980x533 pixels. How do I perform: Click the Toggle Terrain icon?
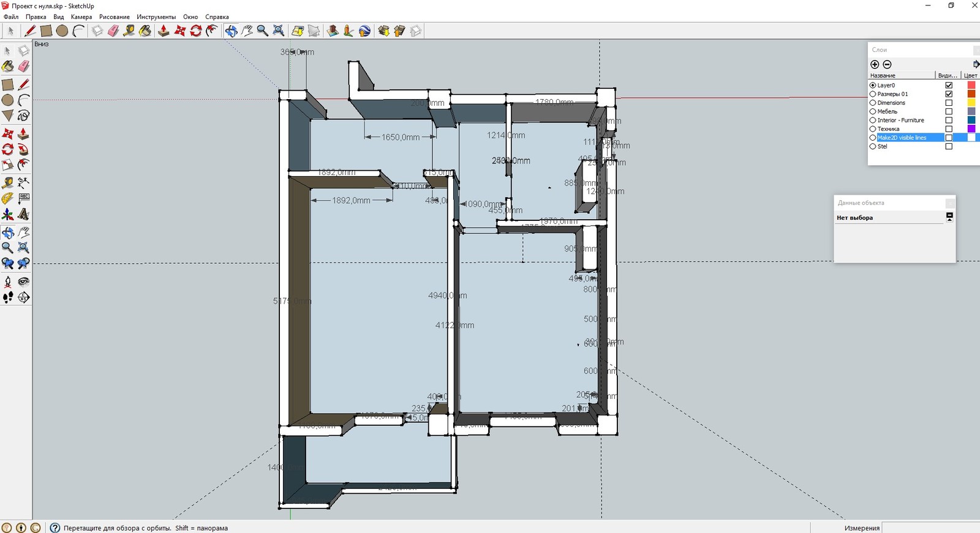tap(314, 31)
